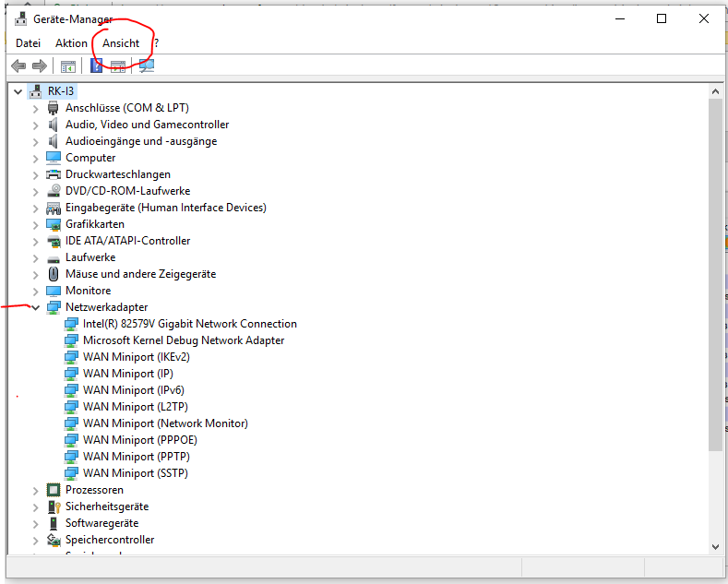This screenshot has height=584, width=728.
Task: Scan for hardware changes monitor icon
Action: pos(147,66)
